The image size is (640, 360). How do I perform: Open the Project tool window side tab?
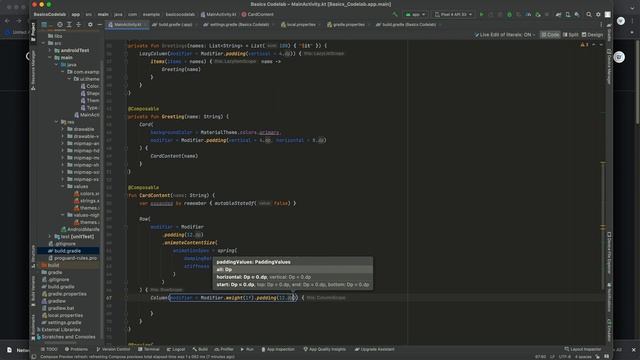tap(33, 32)
